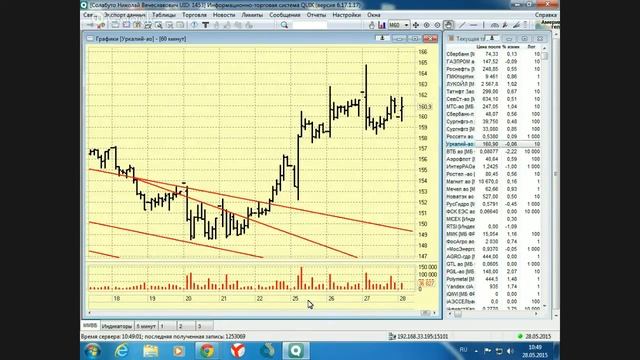The image size is (640, 360).
Task: Select the Роснефть row in quotes table
Action: tap(493, 69)
